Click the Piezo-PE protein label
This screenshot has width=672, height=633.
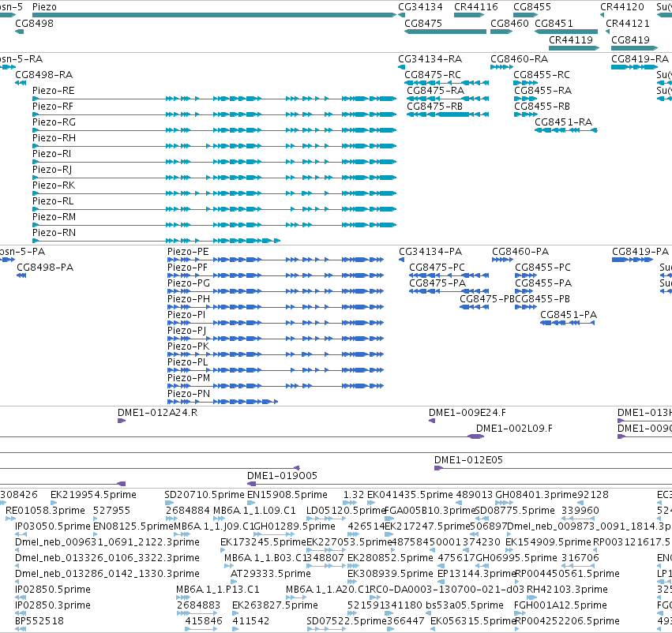[x=188, y=252]
